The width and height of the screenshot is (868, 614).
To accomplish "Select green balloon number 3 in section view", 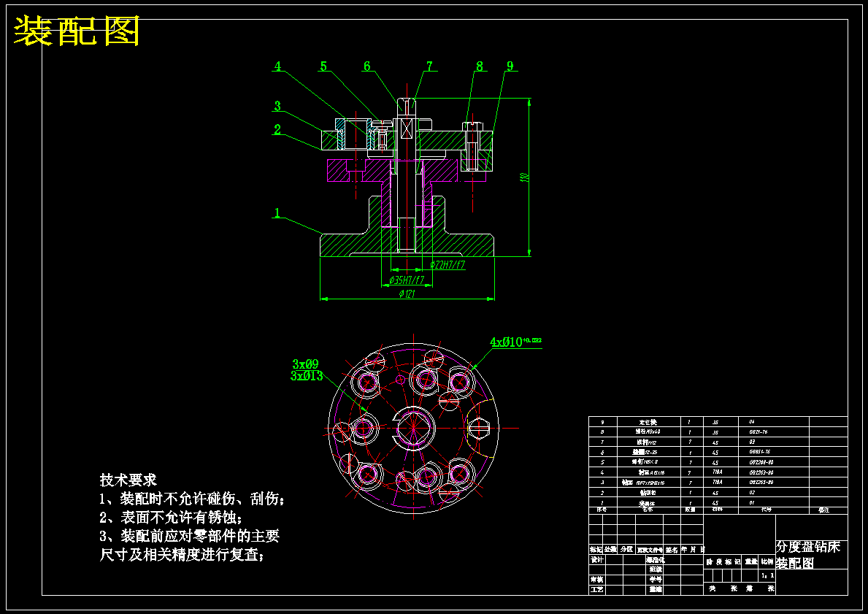I will coord(278,106).
